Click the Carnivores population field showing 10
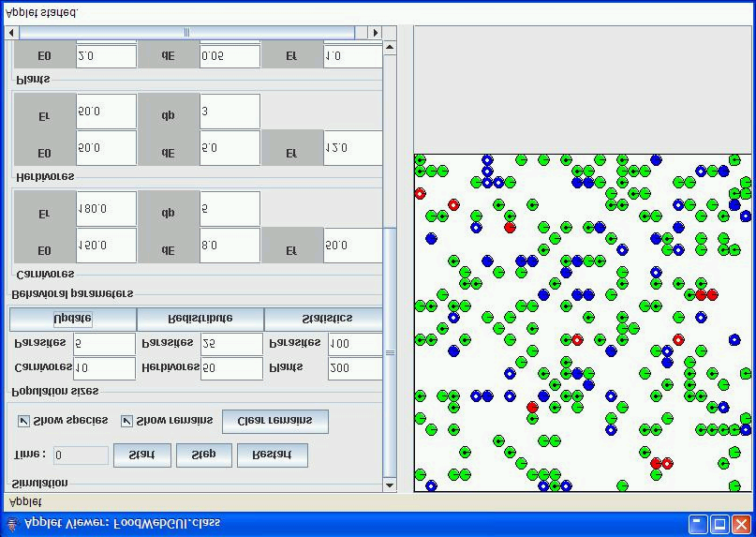The width and height of the screenshot is (756, 537). (x=104, y=368)
